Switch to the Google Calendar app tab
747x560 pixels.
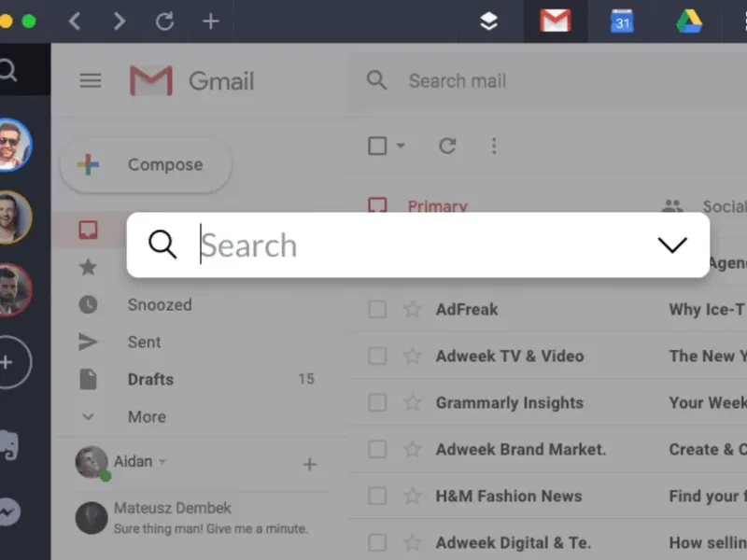click(622, 21)
